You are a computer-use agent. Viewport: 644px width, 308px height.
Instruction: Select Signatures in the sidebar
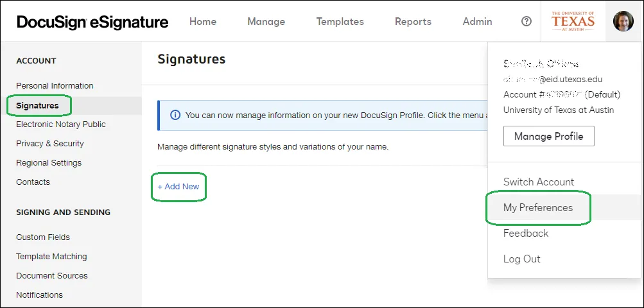tap(37, 105)
